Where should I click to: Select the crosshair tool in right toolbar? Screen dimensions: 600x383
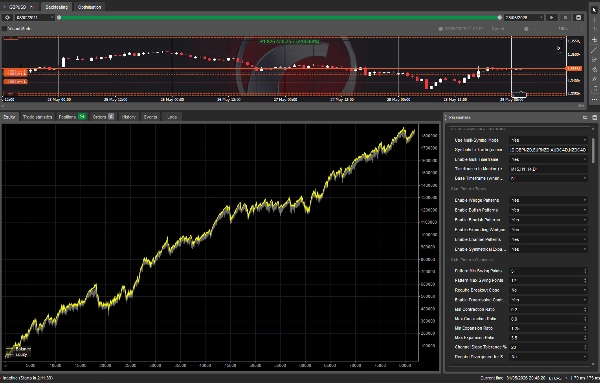pos(594,20)
